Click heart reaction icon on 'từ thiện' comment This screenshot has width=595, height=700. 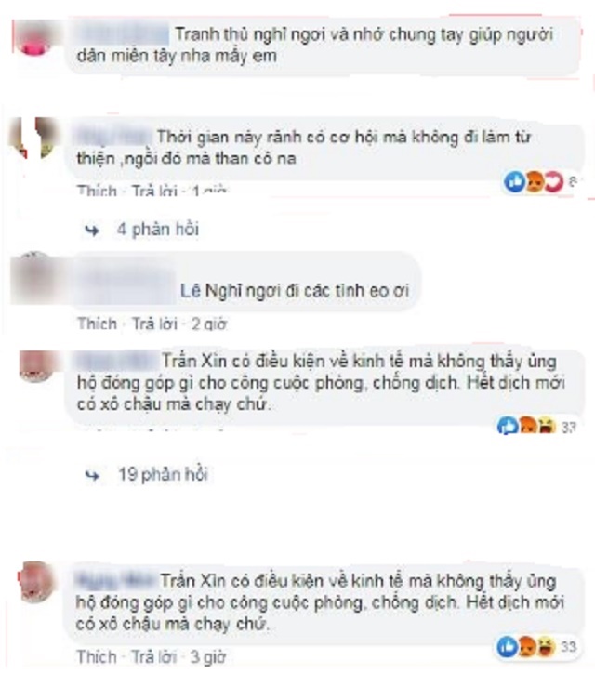pyautogui.click(x=553, y=181)
